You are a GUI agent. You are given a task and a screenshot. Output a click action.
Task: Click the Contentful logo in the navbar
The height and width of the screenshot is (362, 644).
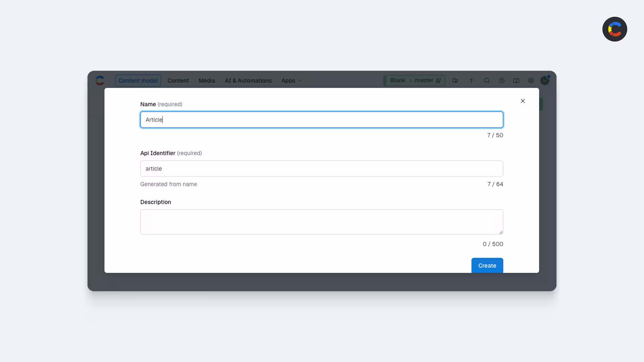[100, 80]
